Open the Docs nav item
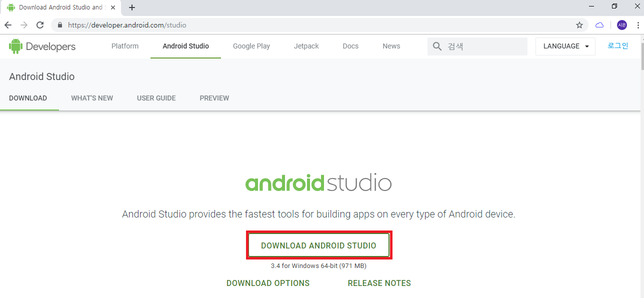This screenshot has width=644, height=298. pyautogui.click(x=350, y=46)
